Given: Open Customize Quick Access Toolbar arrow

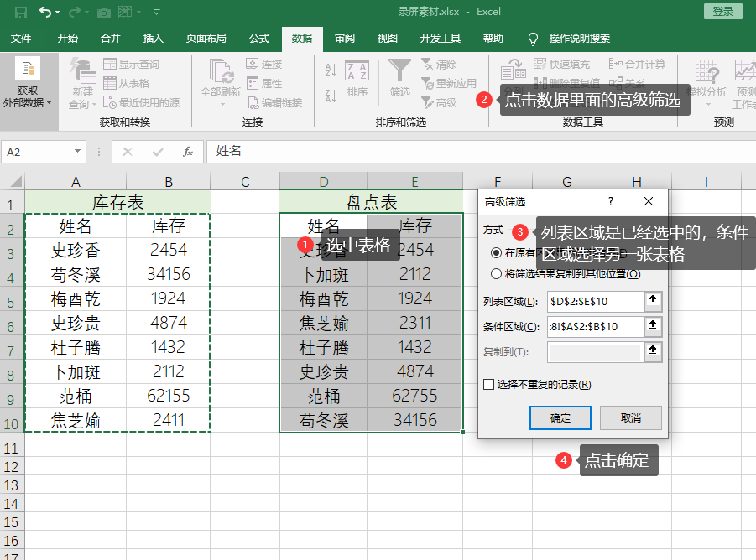Looking at the screenshot, I should pyautogui.click(x=157, y=12).
